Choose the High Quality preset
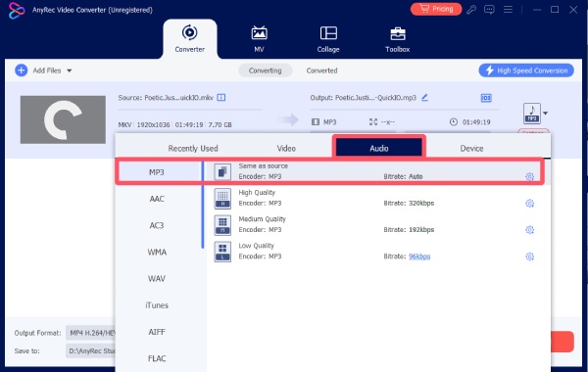588x372 pixels. 378,198
